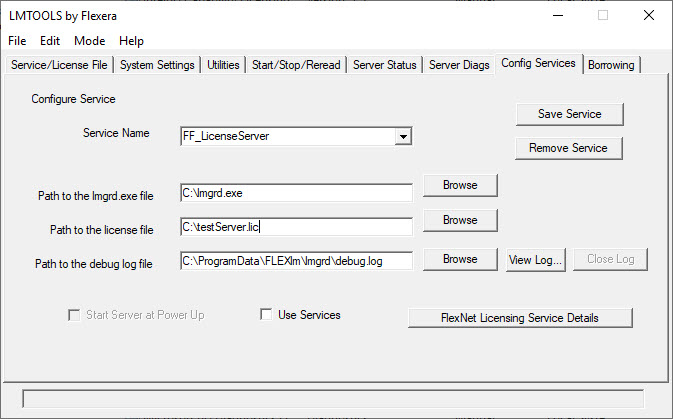Open View Log button
This screenshot has height=419, width=673.
[x=536, y=260]
